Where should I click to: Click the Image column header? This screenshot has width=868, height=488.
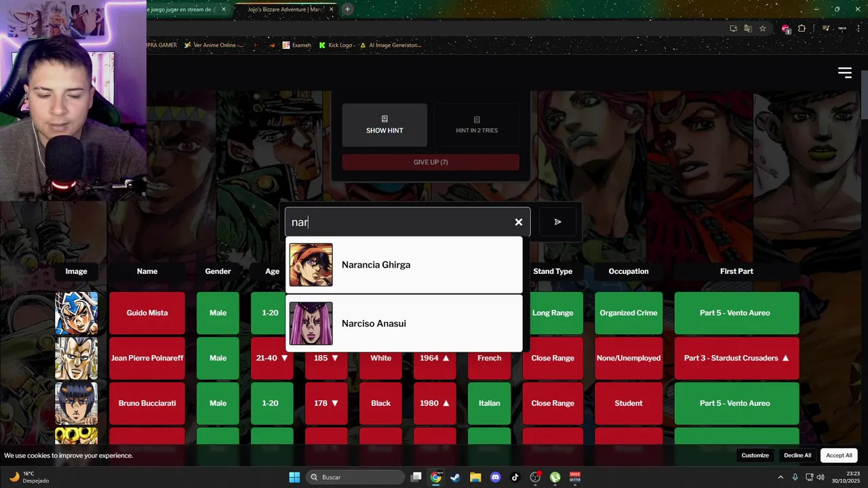[76, 271]
